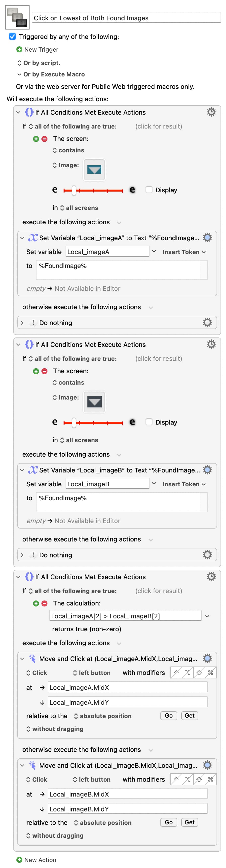Viewport: 226px width, 868px height.
Task: Open gear menu for Set Variable Local_imageA
Action: coord(207,237)
